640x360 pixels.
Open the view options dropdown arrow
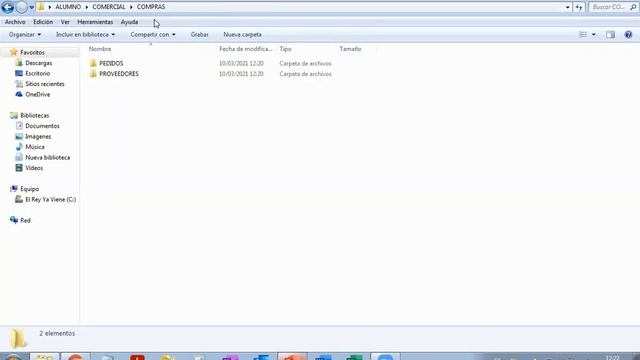click(x=593, y=35)
